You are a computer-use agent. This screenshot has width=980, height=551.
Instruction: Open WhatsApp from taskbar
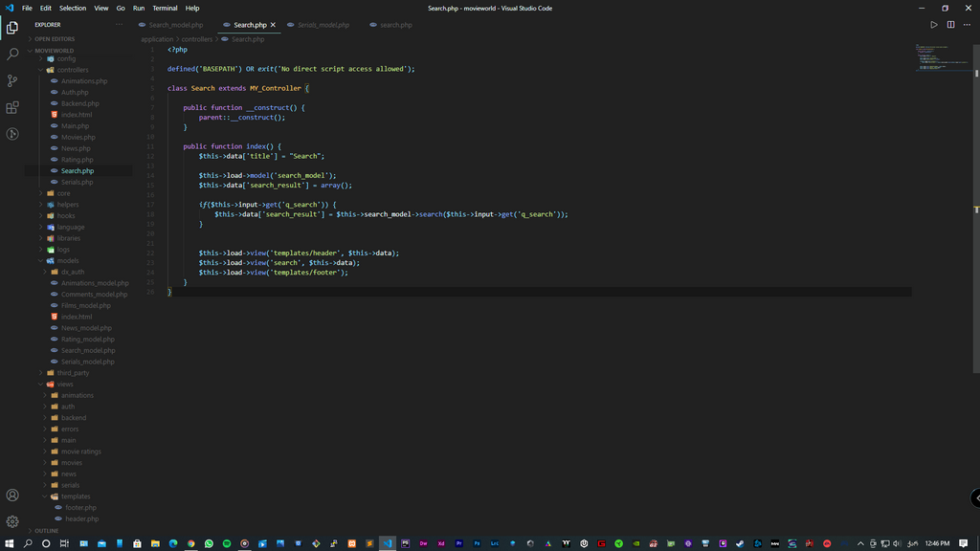[209, 543]
